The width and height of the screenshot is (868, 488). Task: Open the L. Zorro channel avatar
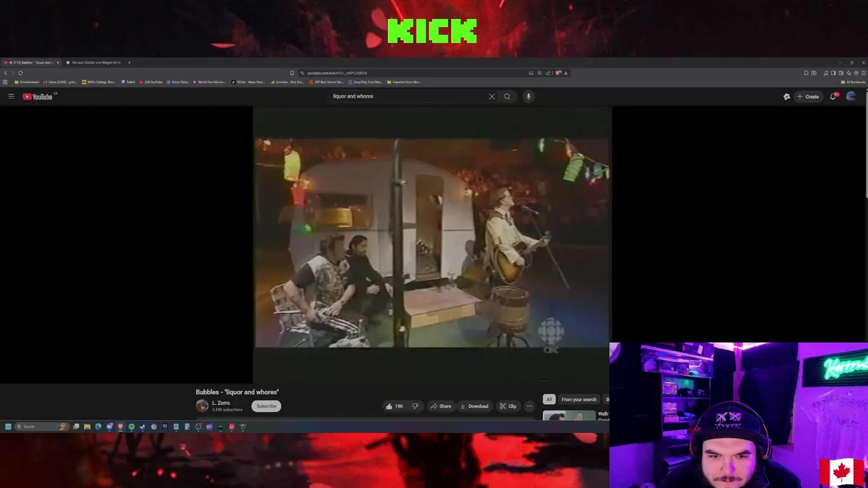pos(202,406)
